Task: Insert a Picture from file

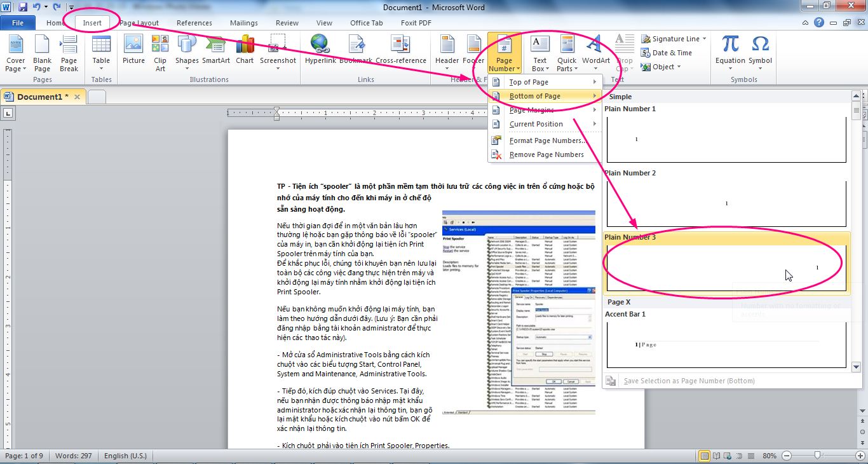Action: pos(133,51)
